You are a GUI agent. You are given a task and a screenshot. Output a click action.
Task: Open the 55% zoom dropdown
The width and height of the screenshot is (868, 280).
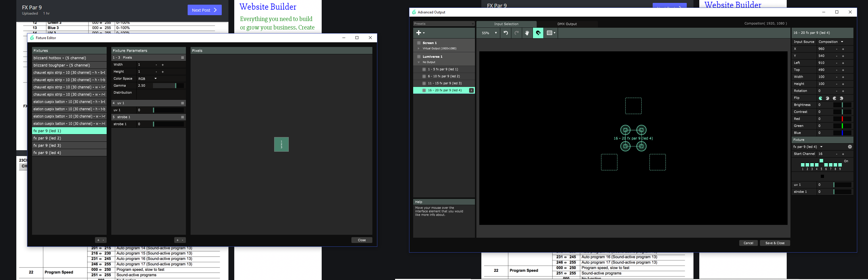pos(489,33)
